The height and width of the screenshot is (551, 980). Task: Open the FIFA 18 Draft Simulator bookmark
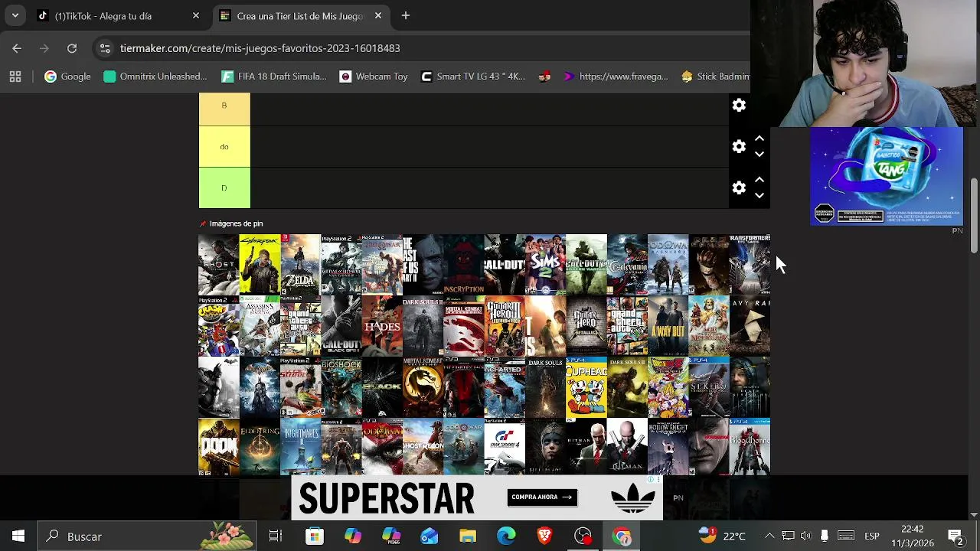point(273,77)
